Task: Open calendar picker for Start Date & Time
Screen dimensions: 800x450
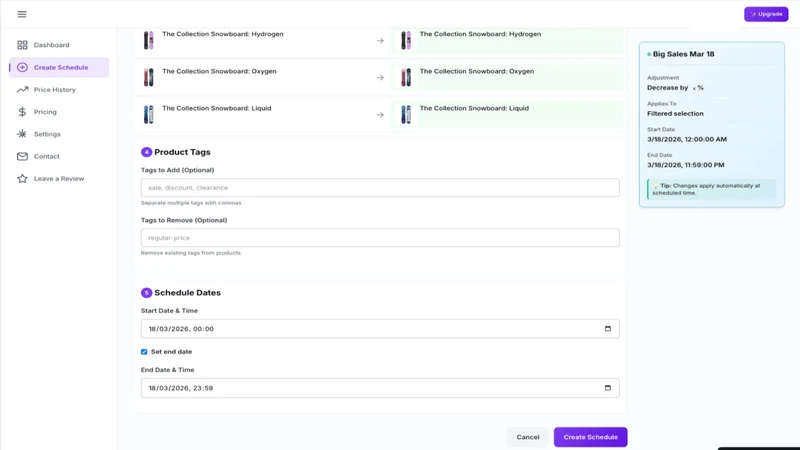Action: tap(608, 329)
